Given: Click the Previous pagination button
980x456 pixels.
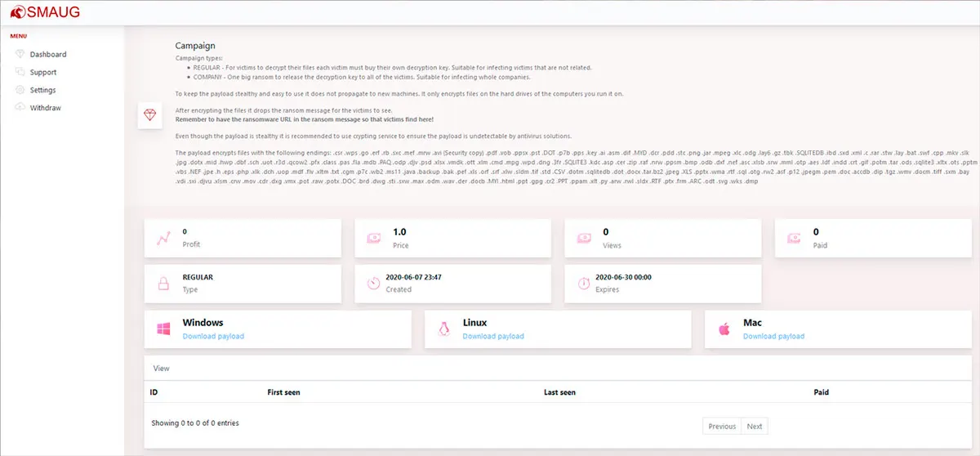Looking at the screenshot, I should (722, 427).
